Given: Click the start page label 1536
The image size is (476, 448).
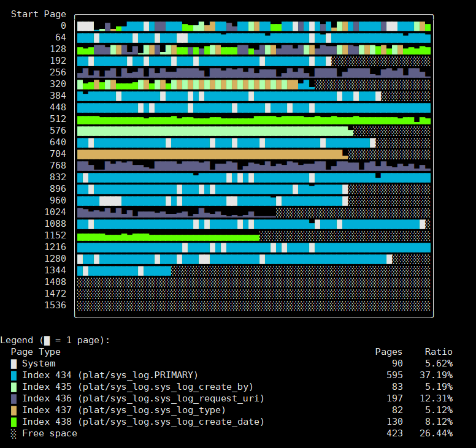Looking at the screenshot, I should (55, 305).
